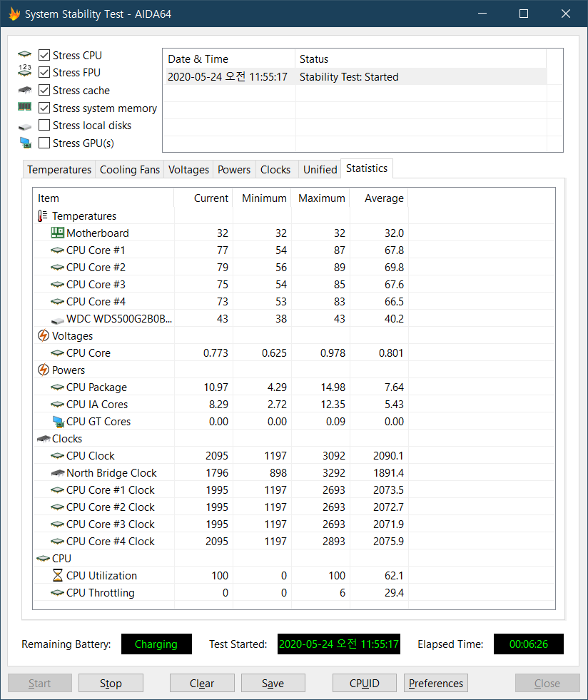Click the thermometer icon of Temperatures group
The height and width of the screenshot is (700, 588).
42,216
